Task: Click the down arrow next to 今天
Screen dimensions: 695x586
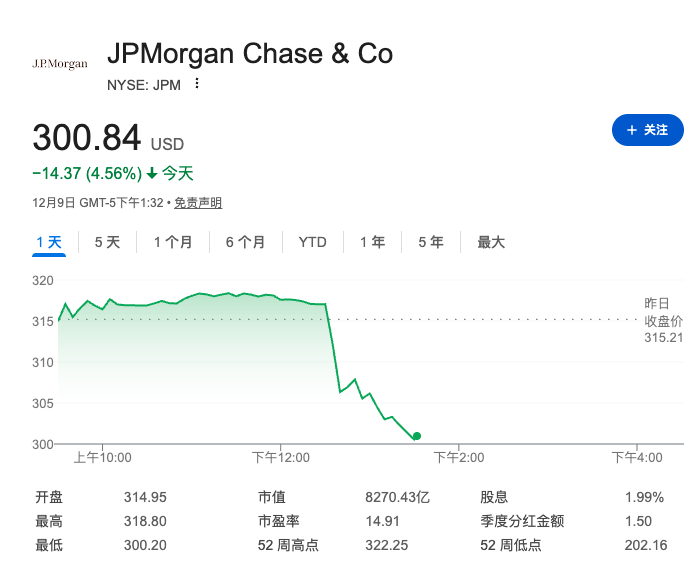Action: (x=152, y=173)
